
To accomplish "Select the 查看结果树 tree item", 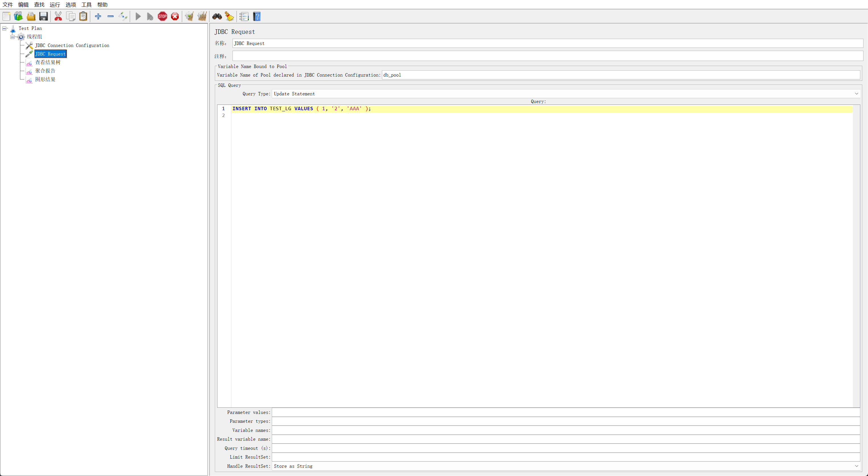I will pos(48,62).
